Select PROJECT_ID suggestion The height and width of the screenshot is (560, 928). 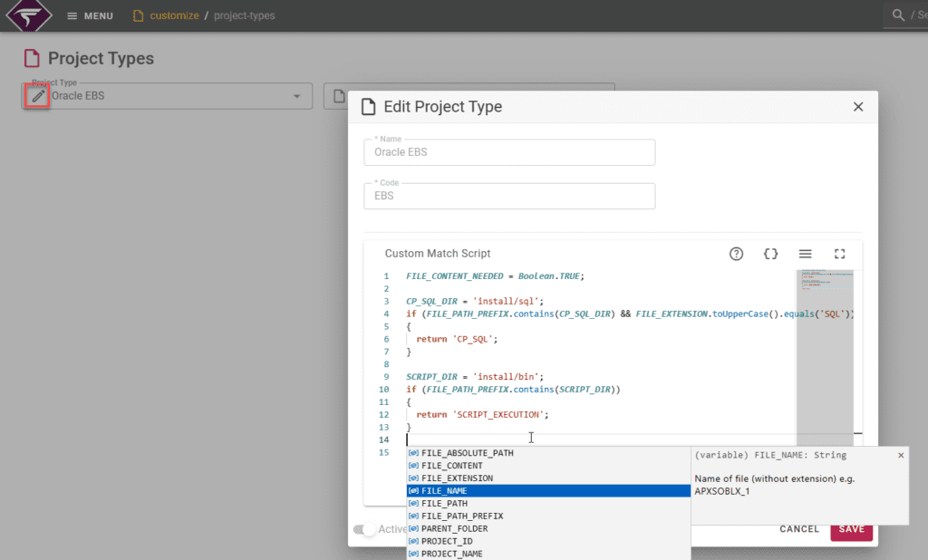548,542
